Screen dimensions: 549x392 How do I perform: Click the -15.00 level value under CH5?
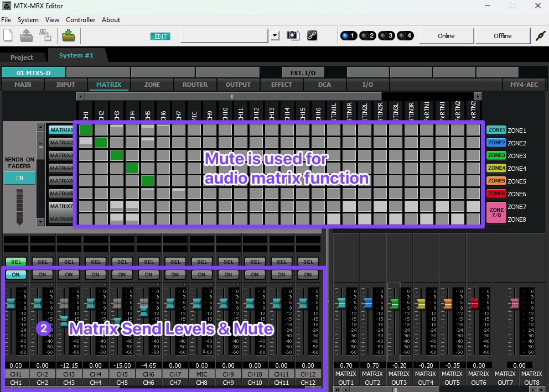point(122,365)
